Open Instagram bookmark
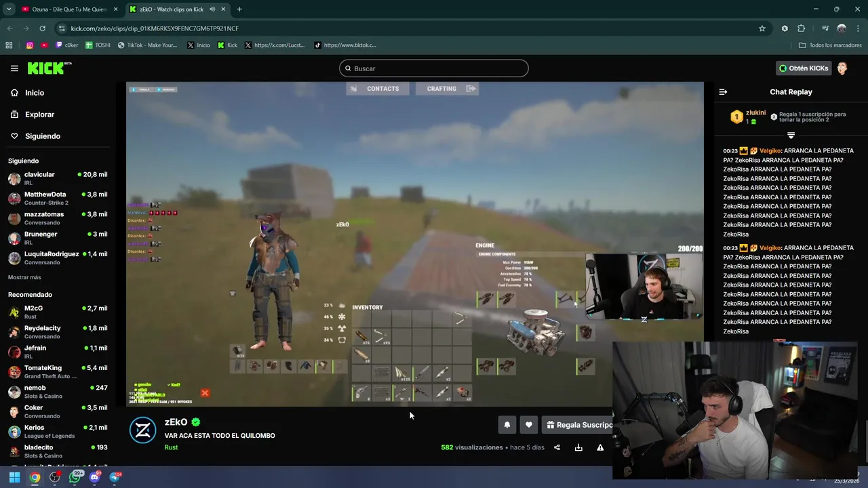The height and width of the screenshot is (488, 868). (x=30, y=45)
